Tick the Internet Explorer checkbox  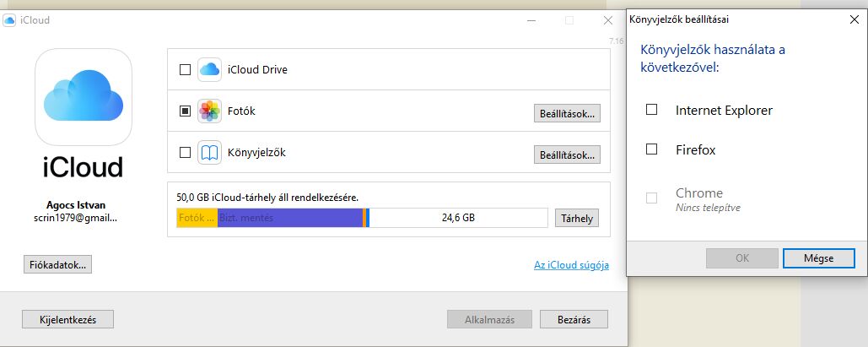[x=651, y=110]
